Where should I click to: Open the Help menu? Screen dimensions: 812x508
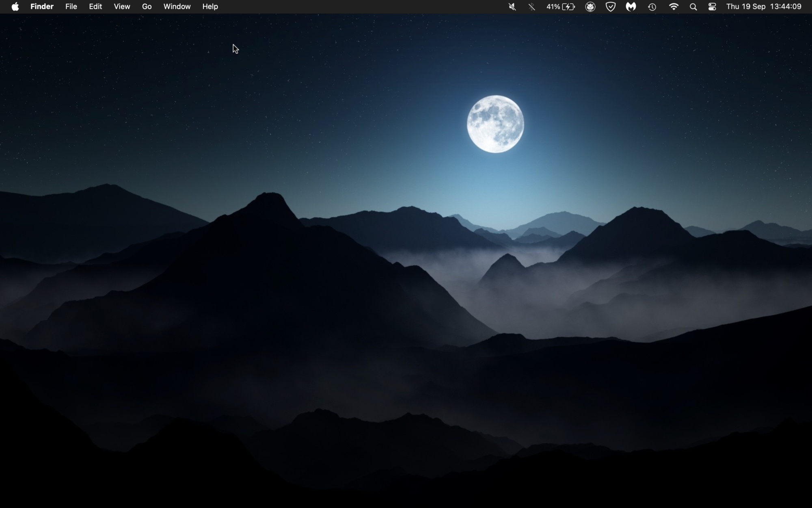[210, 7]
